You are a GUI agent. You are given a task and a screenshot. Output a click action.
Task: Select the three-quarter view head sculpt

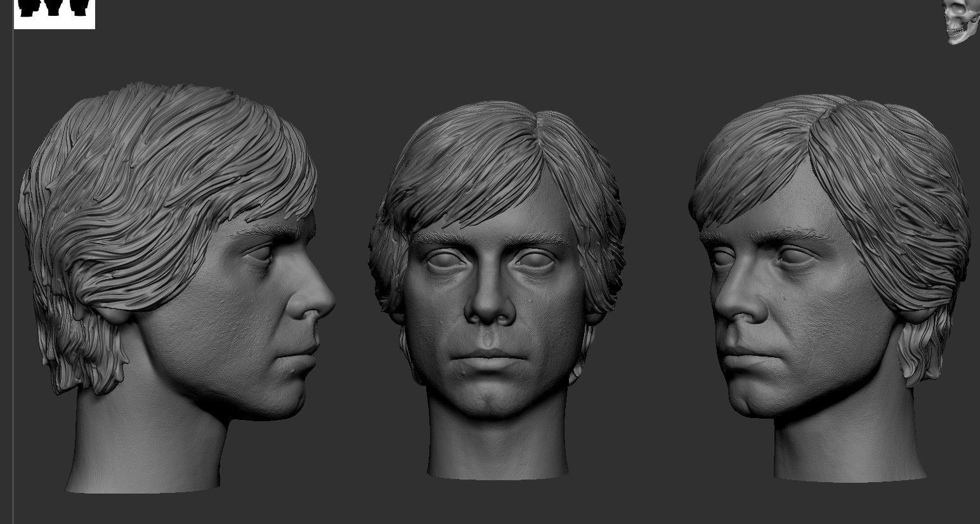[829, 287]
